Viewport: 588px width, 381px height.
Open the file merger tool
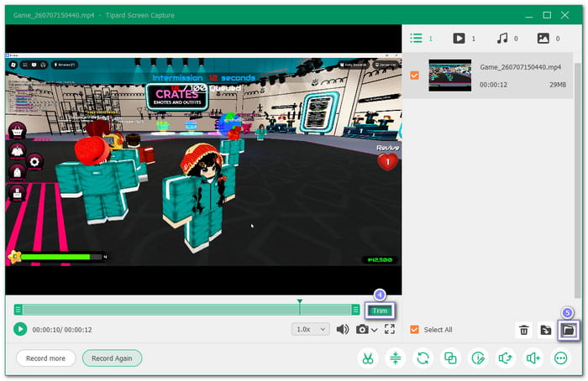450,358
